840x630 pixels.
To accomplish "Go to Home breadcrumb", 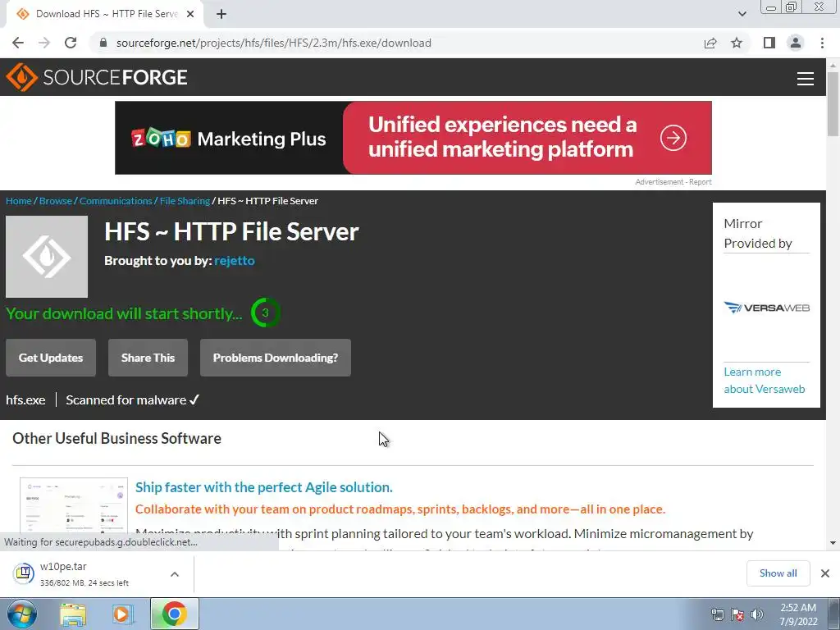I will (19, 201).
